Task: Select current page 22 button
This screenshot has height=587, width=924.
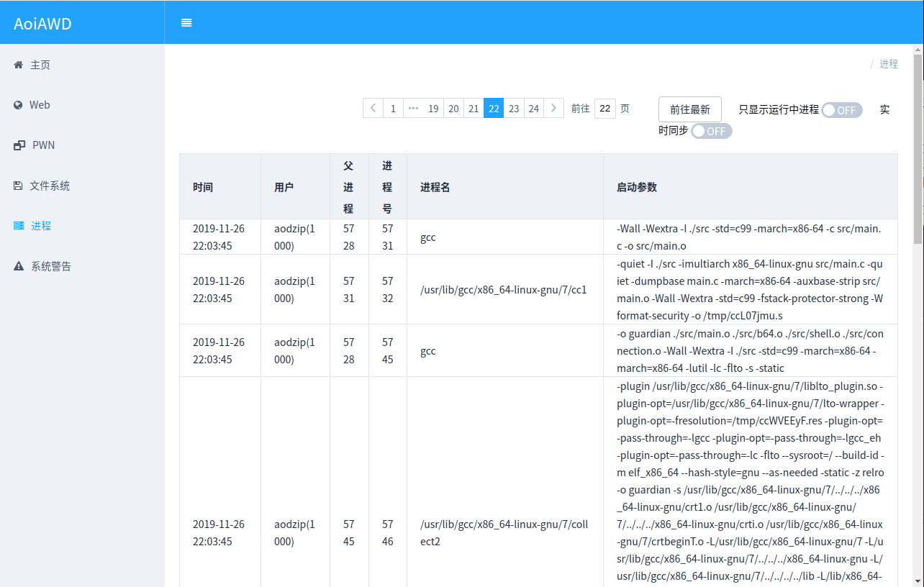Action: [494, 109]
